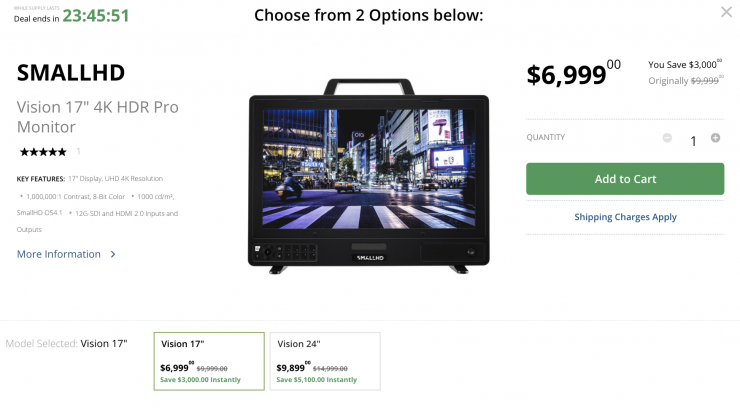This screenshot has height=415, width=740.
Task: Select the Vision 24" model option
Action: (x=325, y=361)
